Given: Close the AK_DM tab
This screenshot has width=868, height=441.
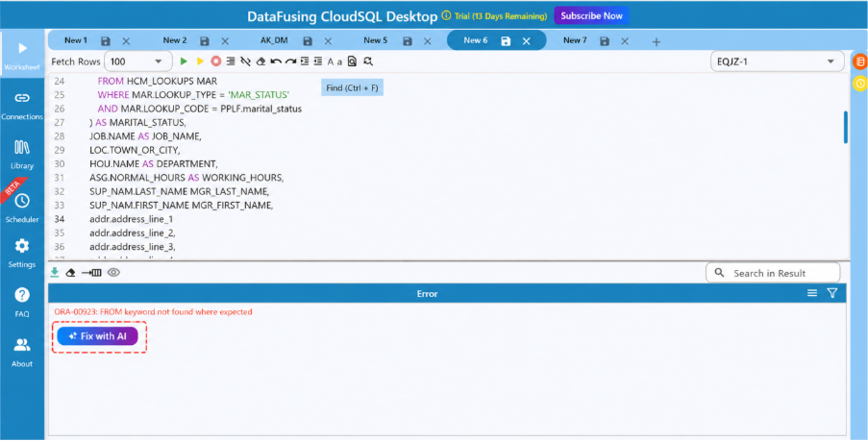Looking at the screenshot, I should pos(328,41).
